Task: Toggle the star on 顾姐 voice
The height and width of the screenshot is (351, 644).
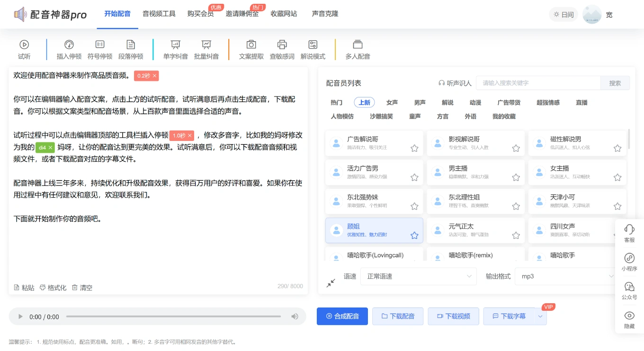Action: 414,235
